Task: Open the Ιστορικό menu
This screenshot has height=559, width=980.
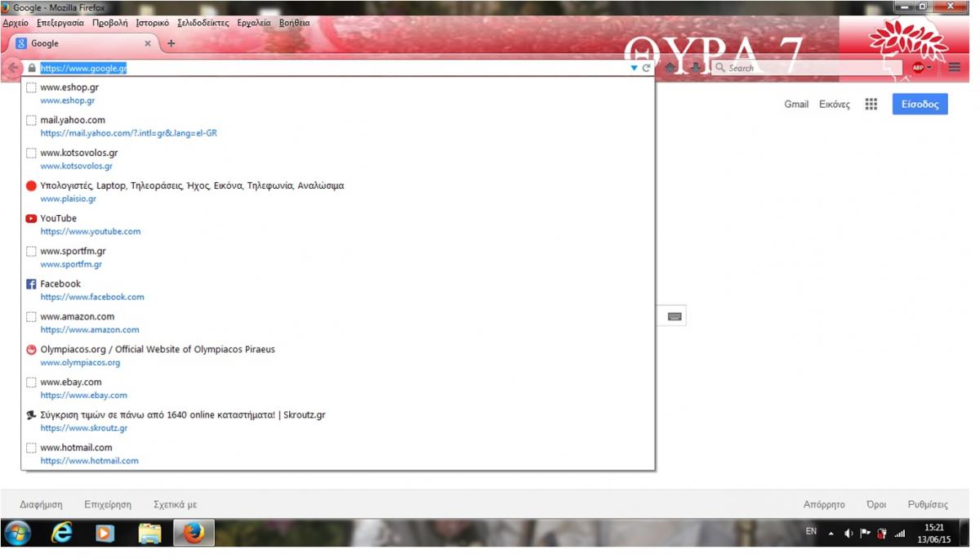Action: [153, 23]
